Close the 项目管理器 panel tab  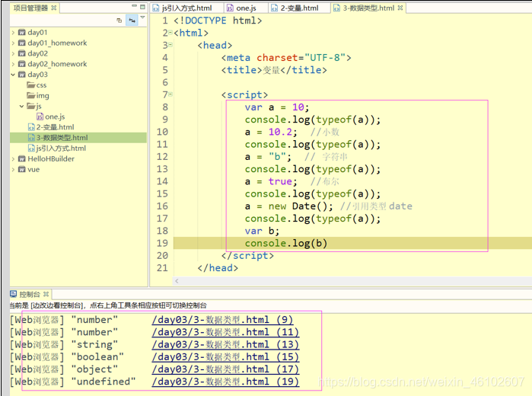point(53,8)
